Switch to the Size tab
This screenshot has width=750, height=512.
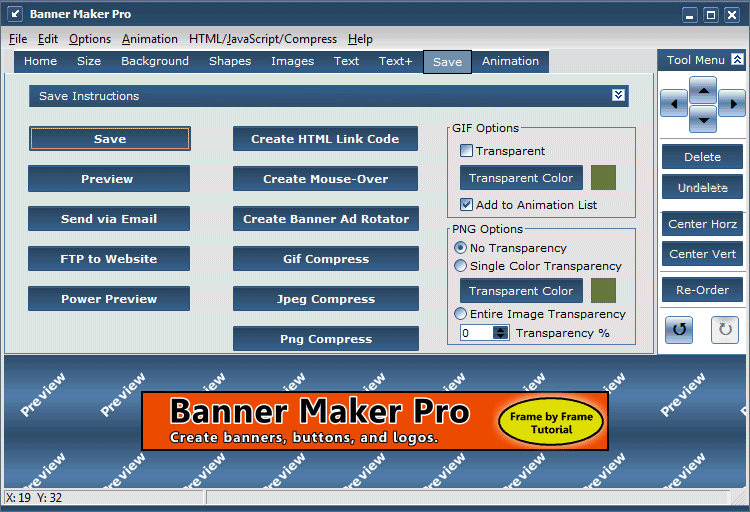point(89,61)
